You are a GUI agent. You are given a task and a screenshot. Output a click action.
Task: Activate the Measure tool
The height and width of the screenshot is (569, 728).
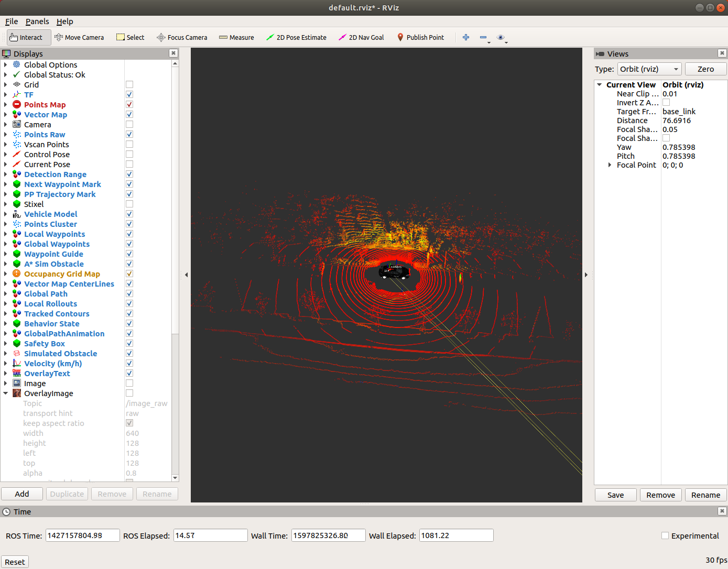(236, 37)
